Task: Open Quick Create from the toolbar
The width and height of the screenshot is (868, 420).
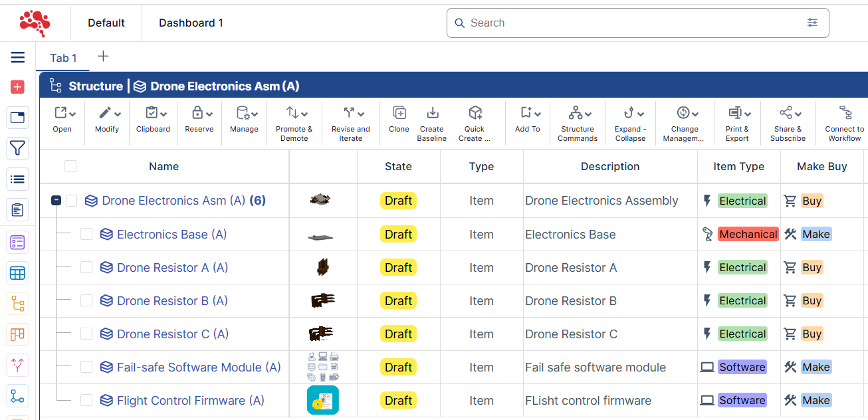Action: (x=475, y=113)
